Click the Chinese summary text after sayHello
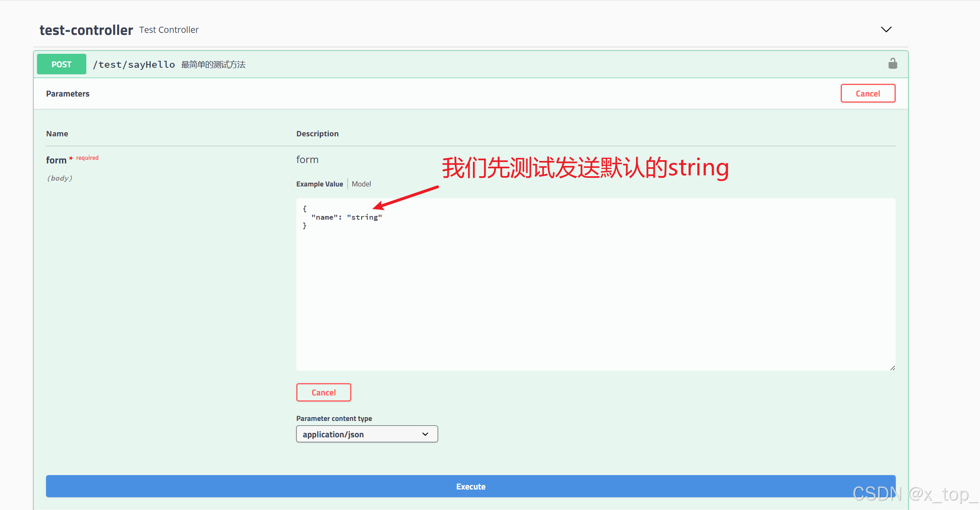Image resolution: width=980 pixels, height=510 pixels. point(213,64)
